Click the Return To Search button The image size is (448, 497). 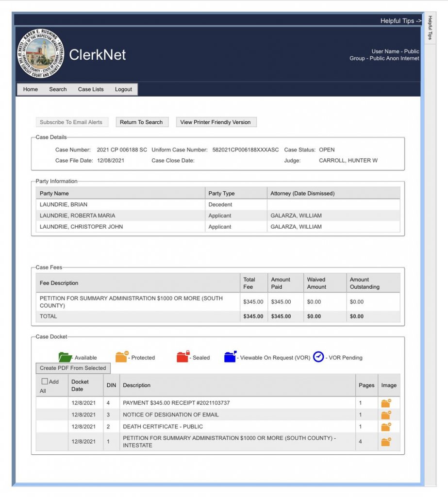pos(141,122)
